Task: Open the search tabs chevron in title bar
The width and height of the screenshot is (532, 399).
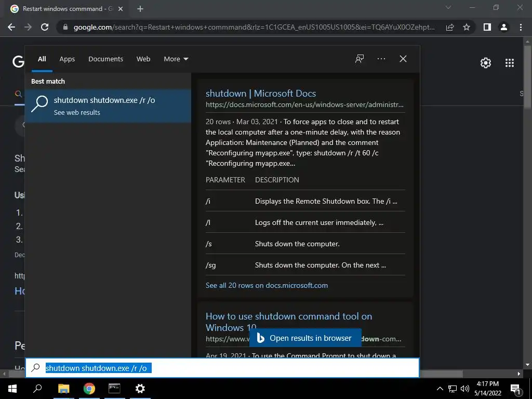Action: point(448,7)
